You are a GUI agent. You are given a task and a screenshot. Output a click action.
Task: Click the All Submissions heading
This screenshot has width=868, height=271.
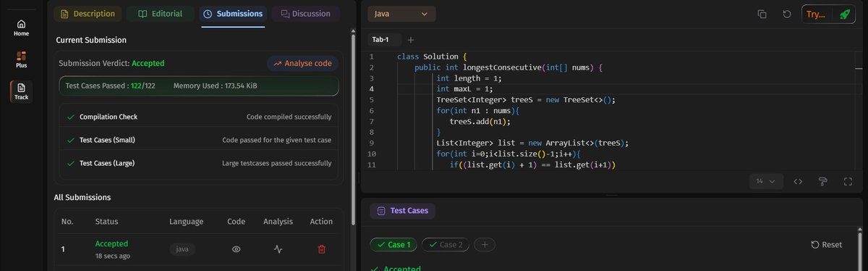click(82, 197)
